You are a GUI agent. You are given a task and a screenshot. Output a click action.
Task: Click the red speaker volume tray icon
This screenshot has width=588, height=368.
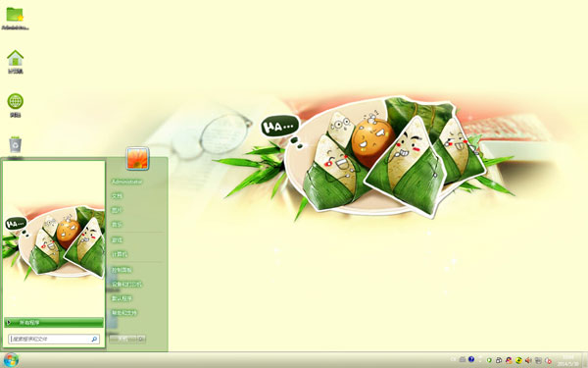tap(528, 360)
